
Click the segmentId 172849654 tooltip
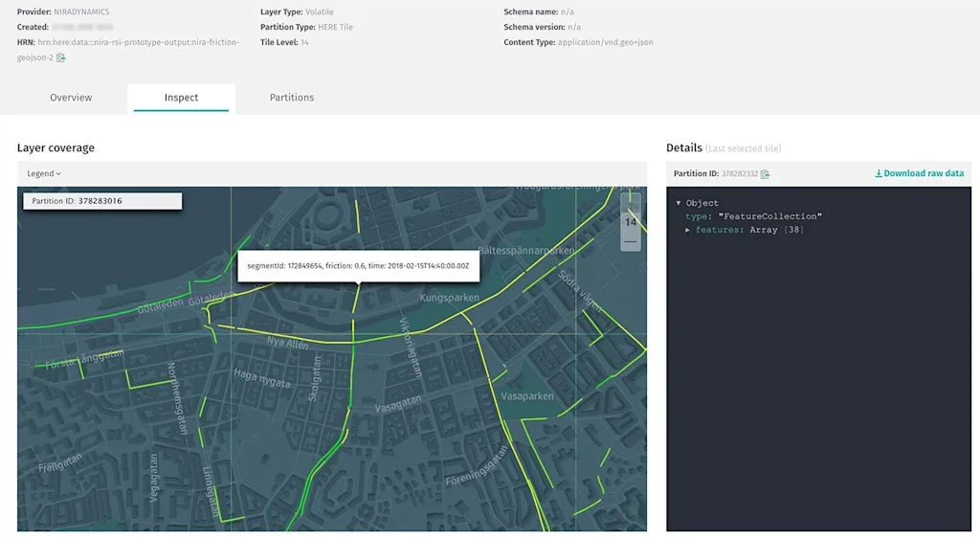pyautogui.click(x=358, y=265)
